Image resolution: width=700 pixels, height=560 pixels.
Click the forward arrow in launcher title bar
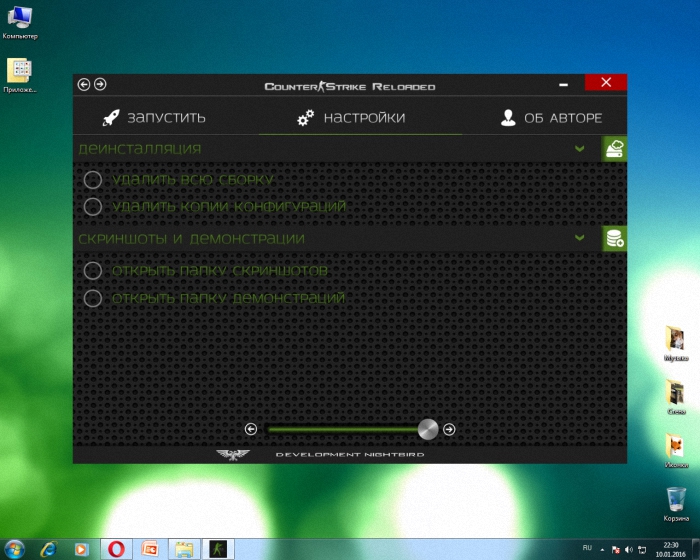[x=100, y=84]
